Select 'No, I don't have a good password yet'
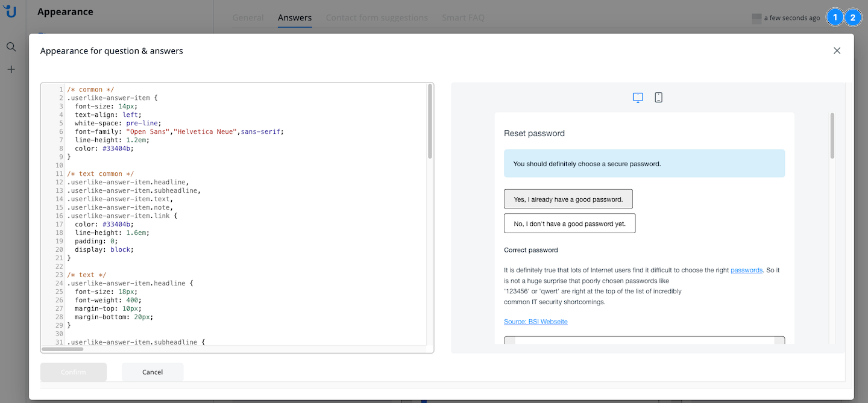868x403 pixels. pyautogui.click(x=570, y=223)
